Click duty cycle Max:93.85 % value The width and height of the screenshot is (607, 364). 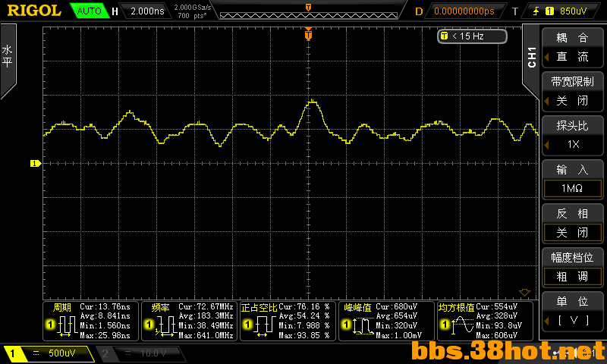304,335
